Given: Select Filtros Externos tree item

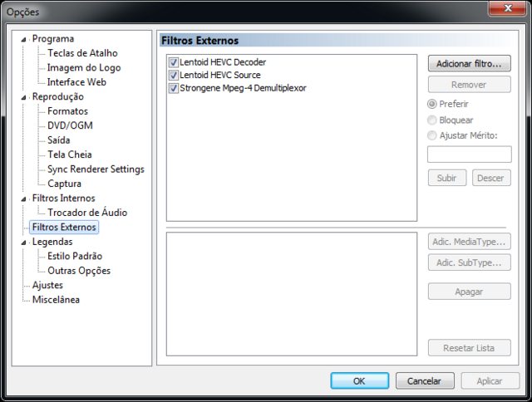Looking at the screenshot, I should (x=64, y=227).
